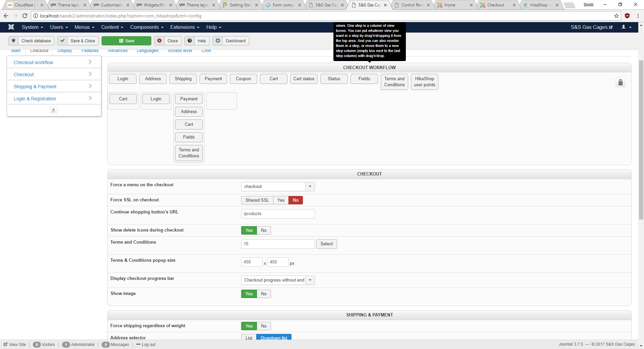Open the Components menu

(x=147, y=27)
